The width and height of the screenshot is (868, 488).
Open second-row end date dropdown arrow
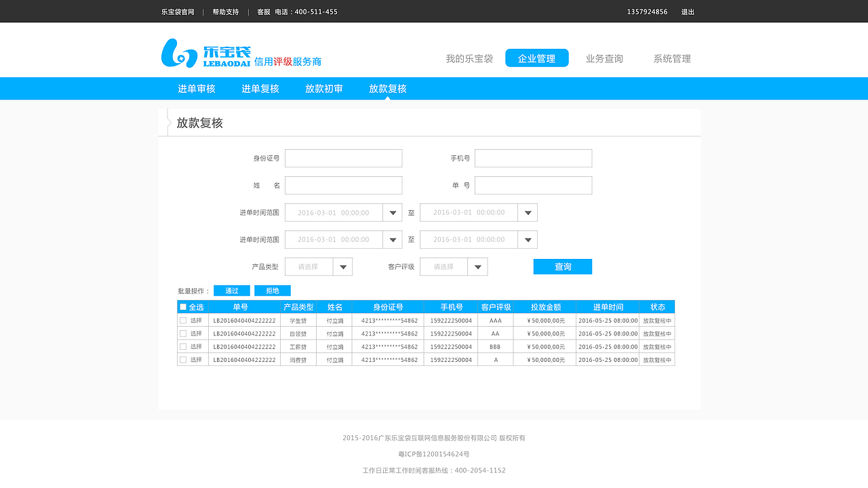coord(528,240)
